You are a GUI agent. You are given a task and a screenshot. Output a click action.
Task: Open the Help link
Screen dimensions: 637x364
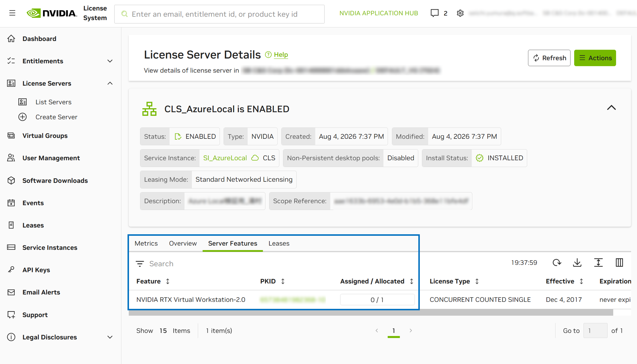(281, 55)
